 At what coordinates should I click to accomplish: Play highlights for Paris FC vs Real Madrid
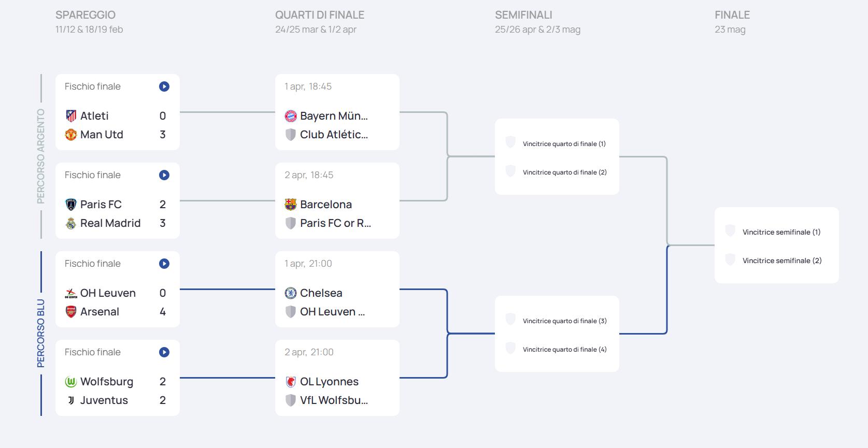click(x=164, y=175)
